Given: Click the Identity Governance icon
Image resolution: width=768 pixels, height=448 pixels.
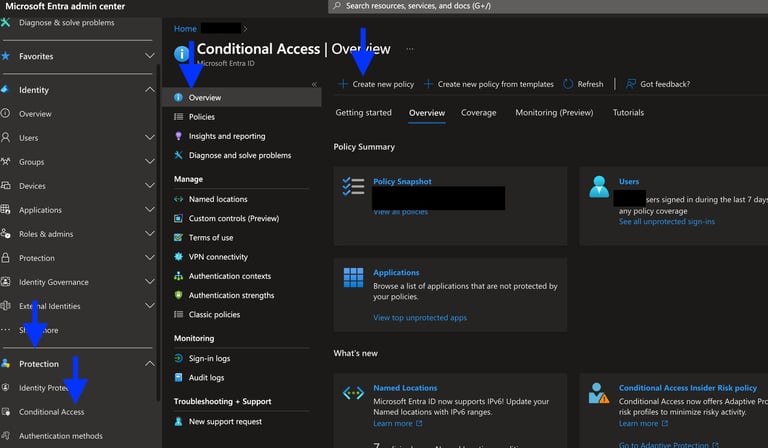Looking at the screenshot, I should coord(5,282).
